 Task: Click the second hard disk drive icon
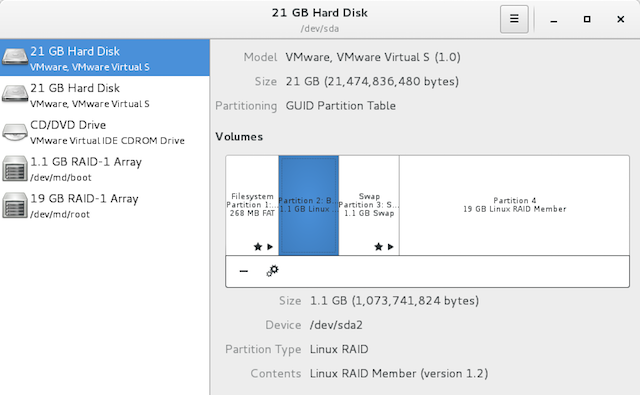(15, 93)
